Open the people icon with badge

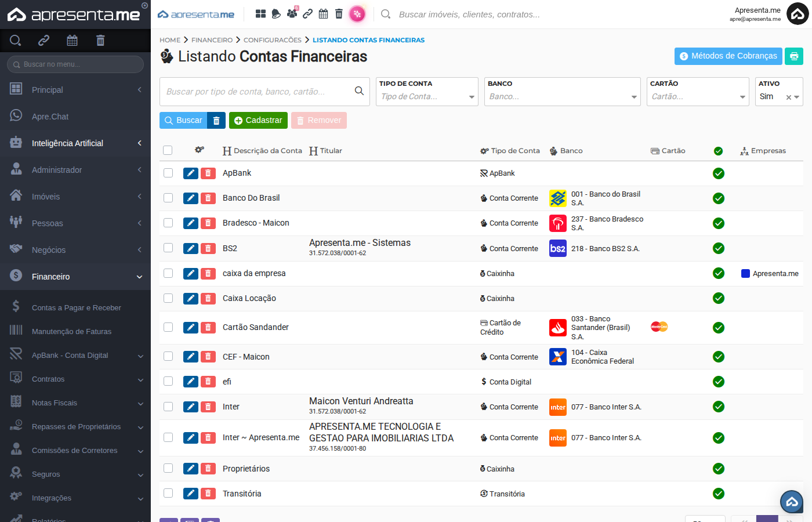point(292,13)
